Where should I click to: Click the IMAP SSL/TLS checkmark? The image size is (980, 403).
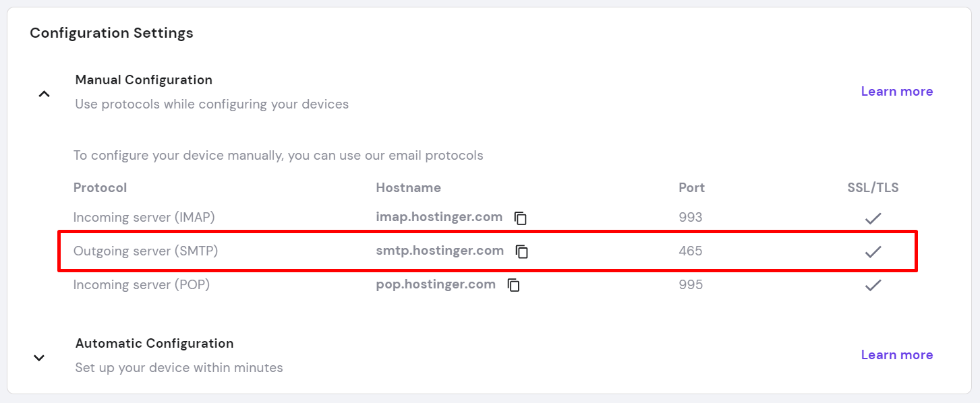[873, 218]
